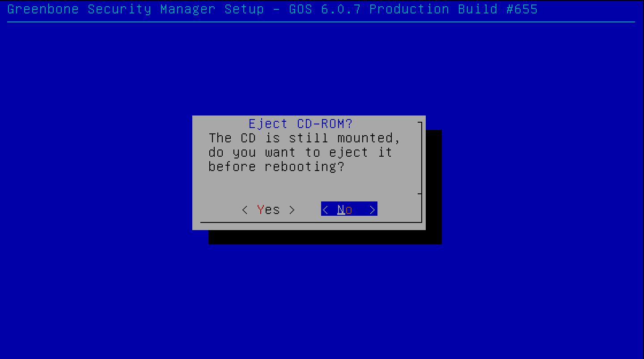
Task: Click the dialog's bottom border line
Action: [311, 222]
